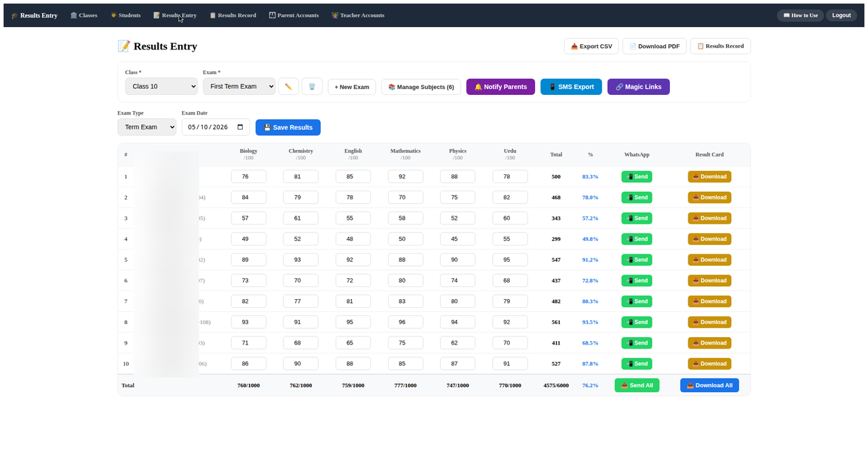Click Mathematics marks field in row 3
This screenshot has height=451, width=868.
coord(406,218)
